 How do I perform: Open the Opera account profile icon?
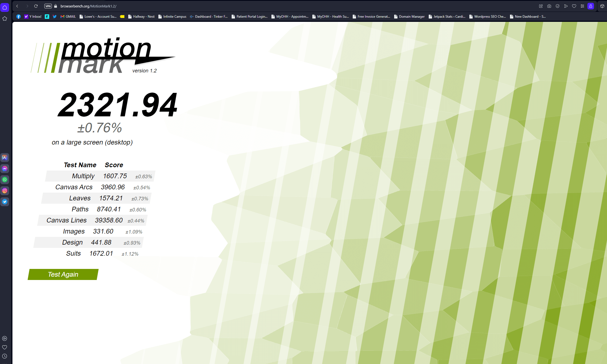coord(591,6)
